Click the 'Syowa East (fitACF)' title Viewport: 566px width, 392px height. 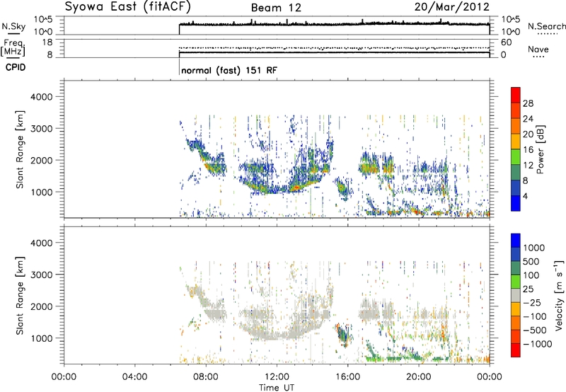tap(128, 6)
